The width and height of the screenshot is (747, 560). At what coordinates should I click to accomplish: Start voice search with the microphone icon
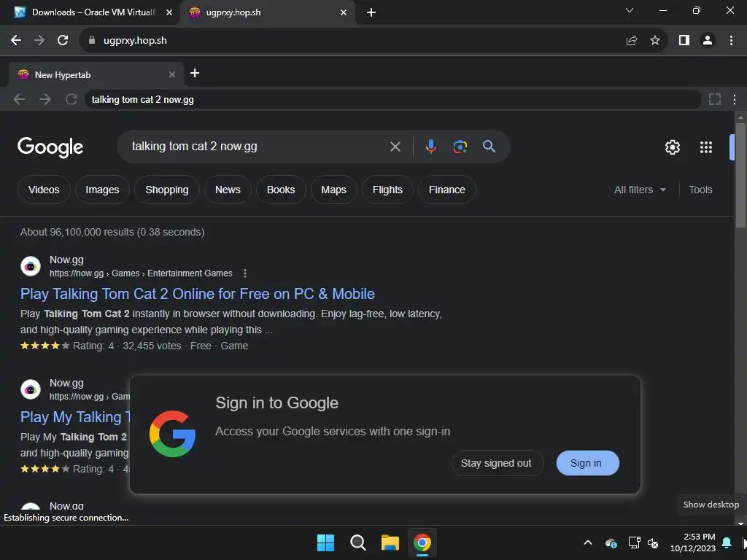coord(430,147)
